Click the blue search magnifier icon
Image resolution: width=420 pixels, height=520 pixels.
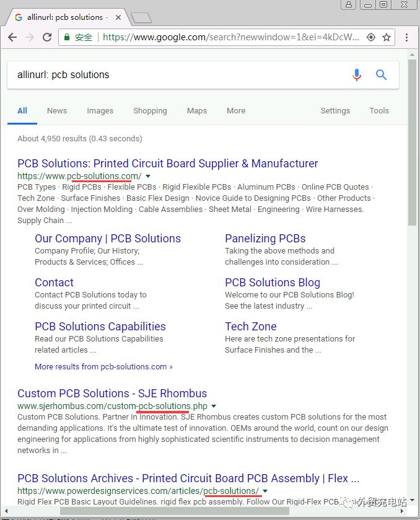coord(381,75)
